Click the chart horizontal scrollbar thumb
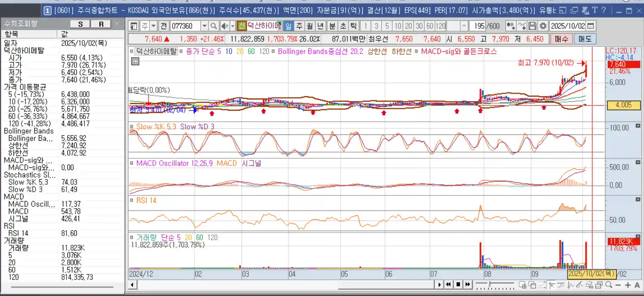The height and width of the screenshot is (296, 644). (x=386, y=285)
